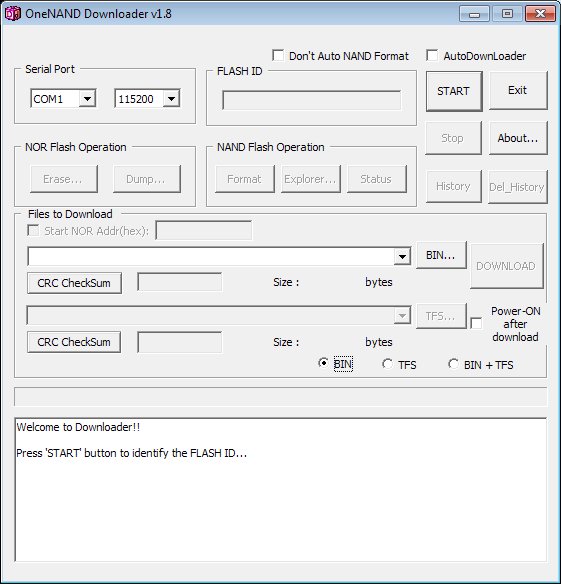Open the About... dialog
The image size is (561, 584).
(518, 138)
